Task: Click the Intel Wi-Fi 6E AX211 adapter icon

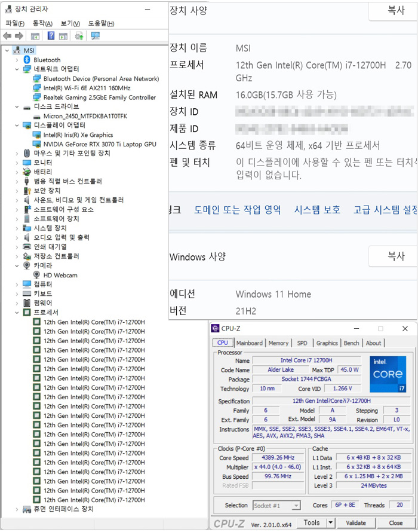Action: click(36, 88)
